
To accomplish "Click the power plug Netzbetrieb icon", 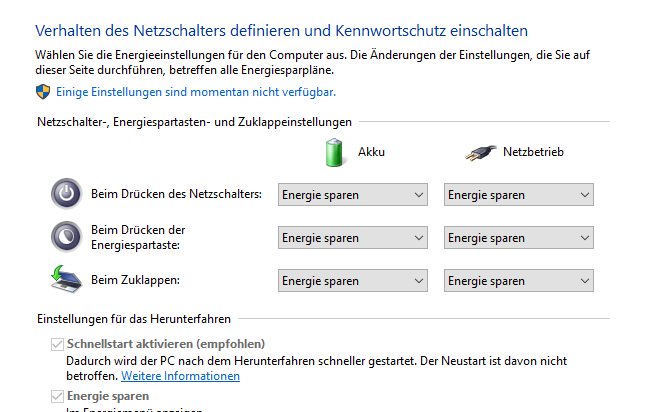I will tap(480, 153).
